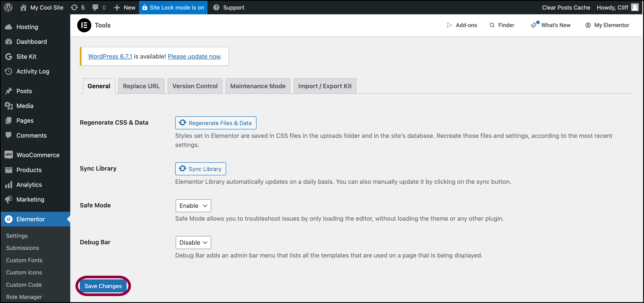Click the Posts pushpin icon
644x303 pixels.
point(9,91)
